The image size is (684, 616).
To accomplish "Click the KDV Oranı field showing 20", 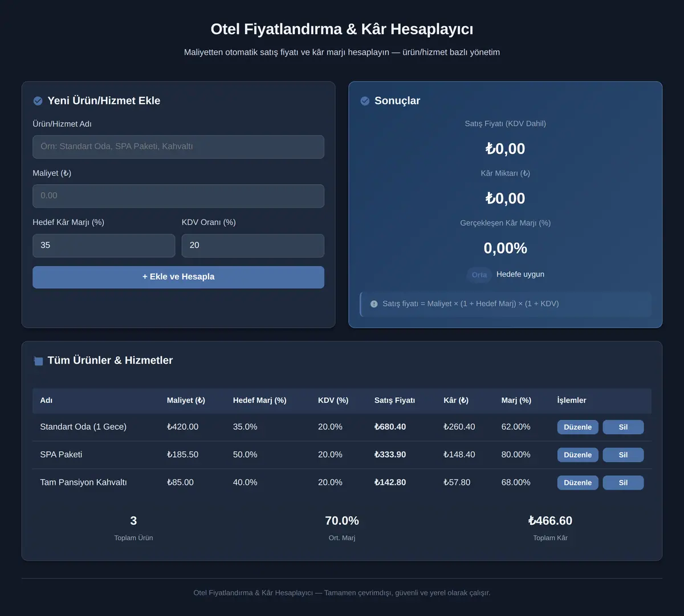I will (253, 245).
